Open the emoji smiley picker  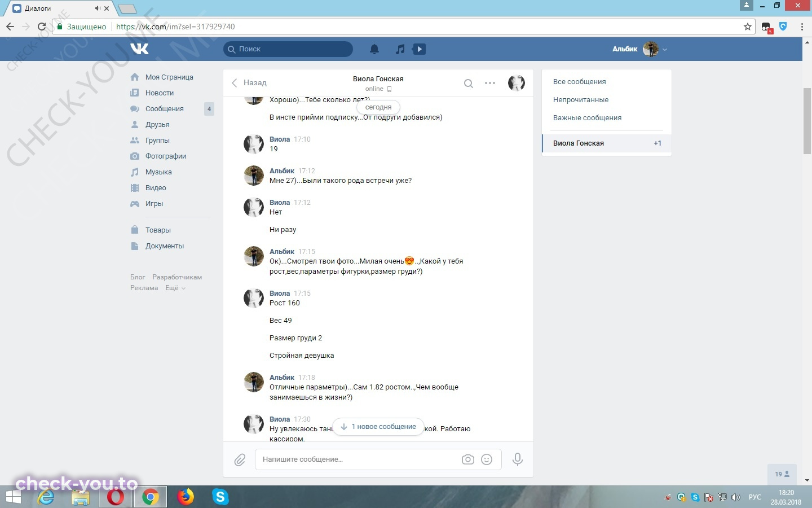tap(487, 459)
